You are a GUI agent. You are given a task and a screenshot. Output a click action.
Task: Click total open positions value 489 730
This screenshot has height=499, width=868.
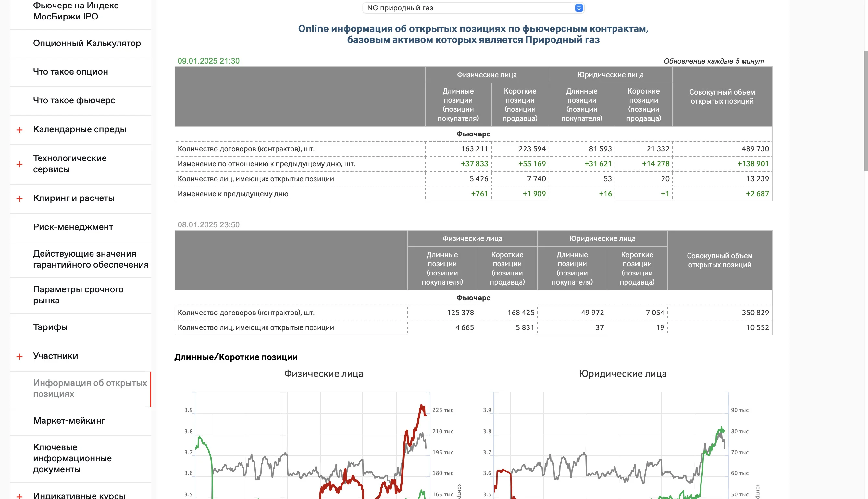click(755, 149)
